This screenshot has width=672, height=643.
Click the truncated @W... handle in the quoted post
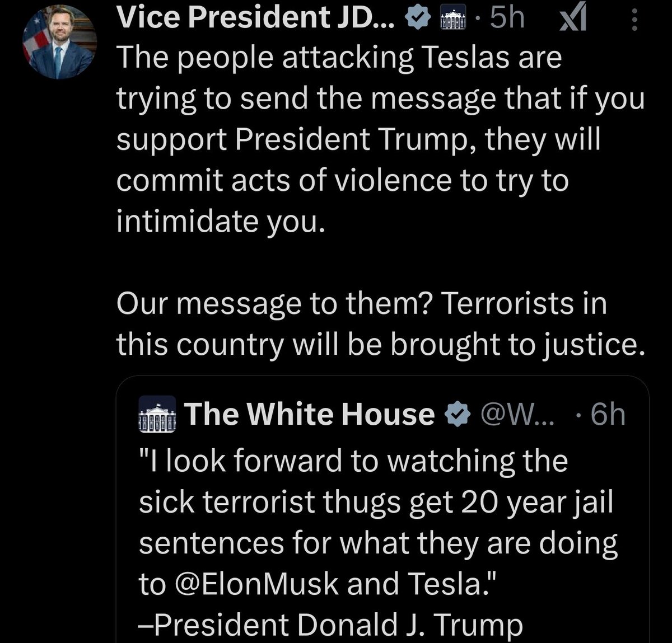coord(515,415)
